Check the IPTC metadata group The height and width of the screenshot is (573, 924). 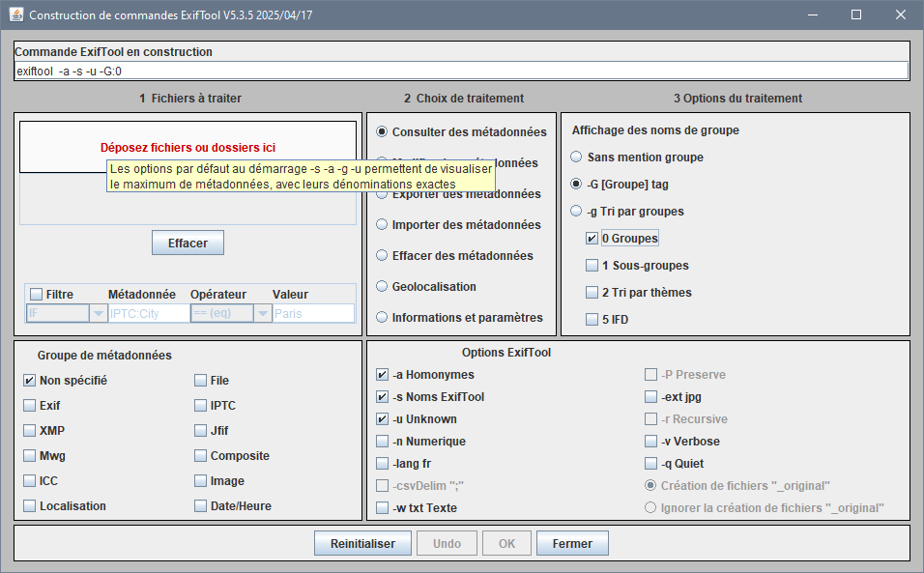pyautogui.click(x=200, y=406)
